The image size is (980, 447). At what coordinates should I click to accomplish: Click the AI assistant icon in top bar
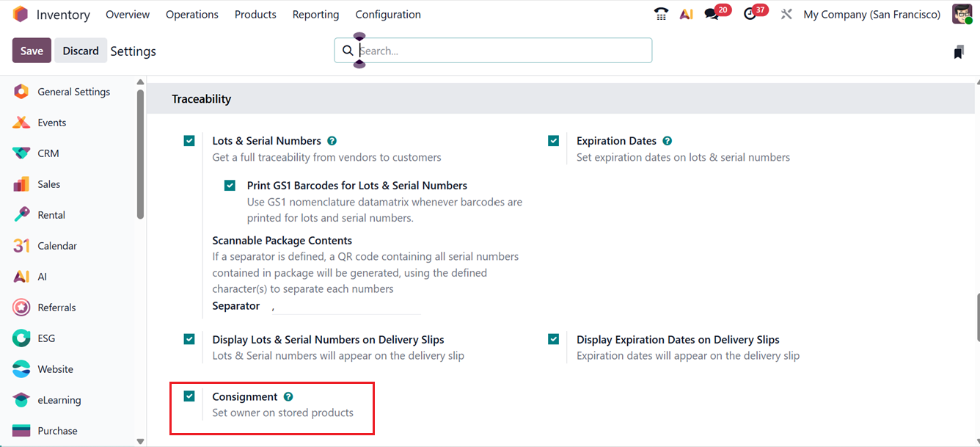(687, 14)
